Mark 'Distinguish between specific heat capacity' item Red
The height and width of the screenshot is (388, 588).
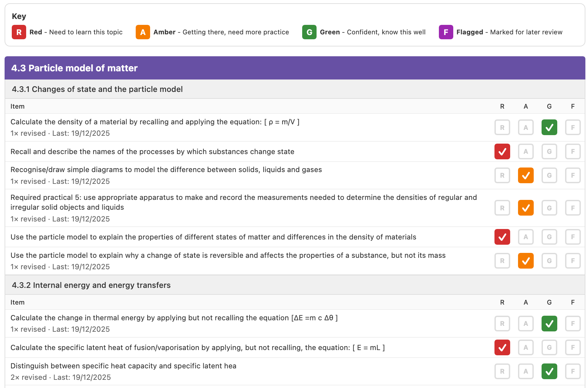[502, 371]
